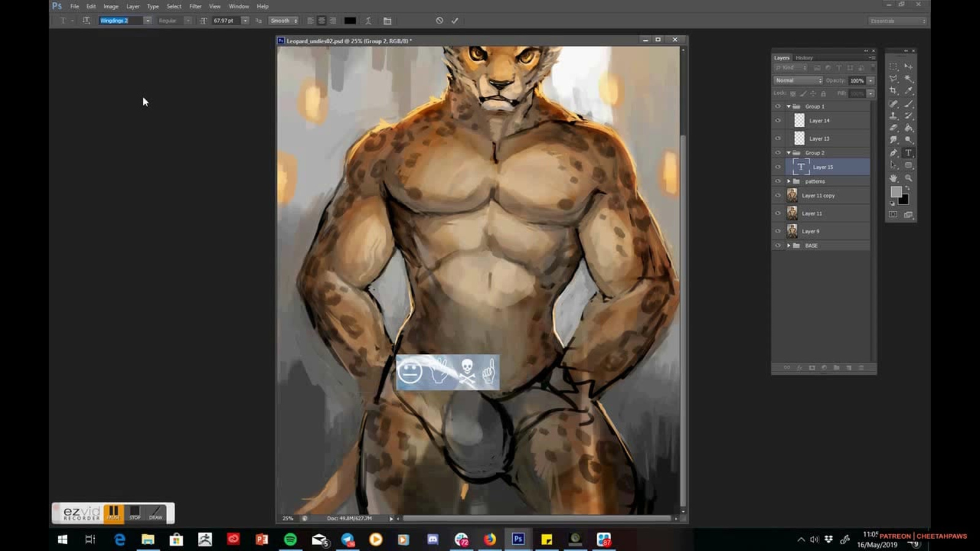Switch to the History tab
980x551 pixels.
[x=804, y=58]
